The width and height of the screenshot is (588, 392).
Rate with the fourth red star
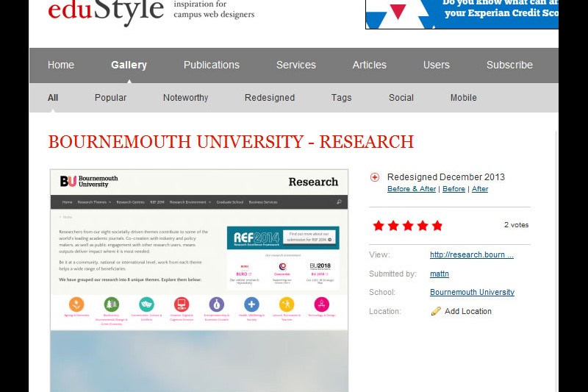[423, 226]
